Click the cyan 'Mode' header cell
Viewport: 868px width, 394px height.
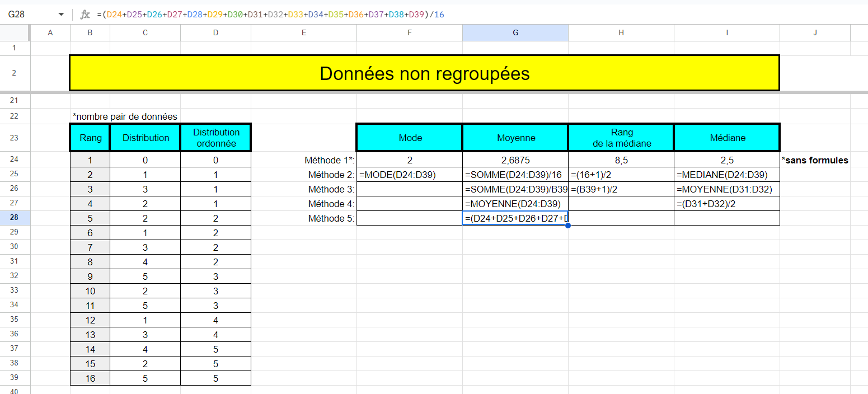(409, 137)
